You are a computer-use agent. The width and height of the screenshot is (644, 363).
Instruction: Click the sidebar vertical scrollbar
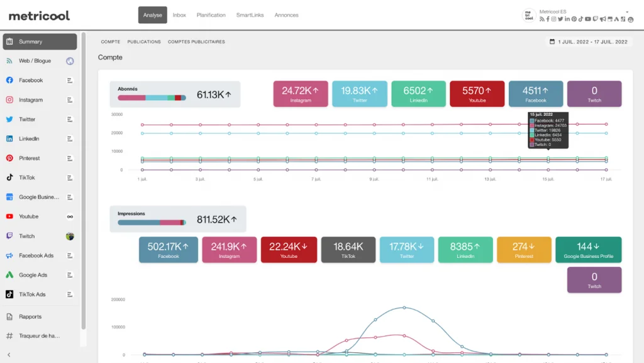pyautogui.click(x=84, y=181)
